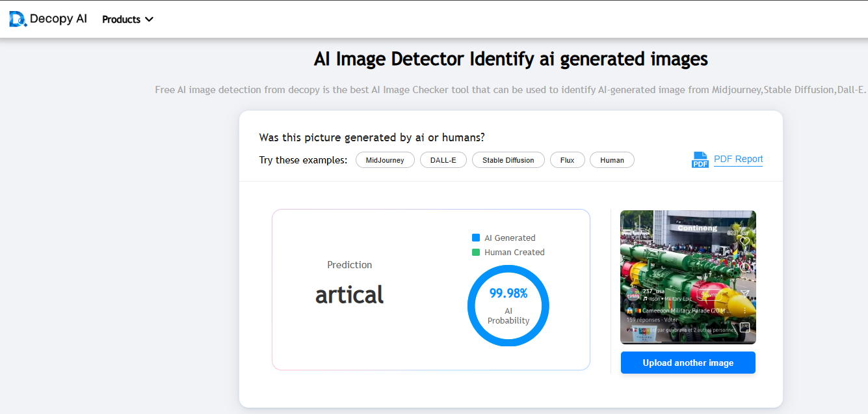Screen dimensions: 868x414
Task: Click 'Was this picture generated' question text
Action: tap(372, 137)
